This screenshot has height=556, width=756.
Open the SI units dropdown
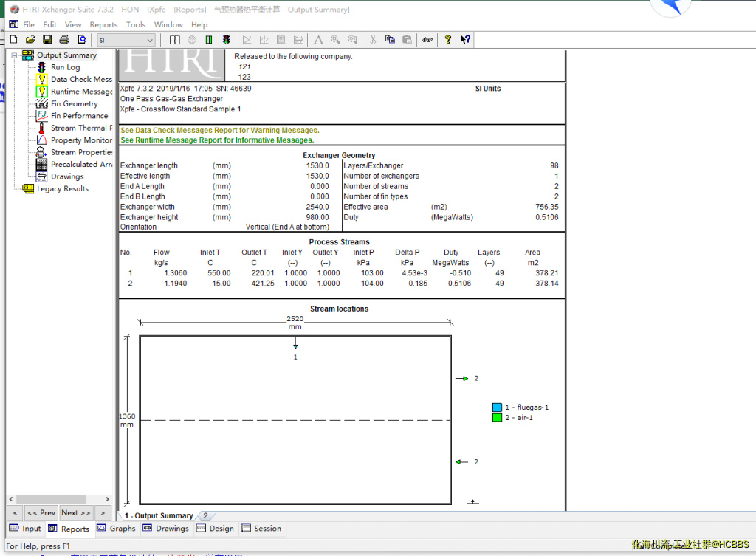click(126, 40)
